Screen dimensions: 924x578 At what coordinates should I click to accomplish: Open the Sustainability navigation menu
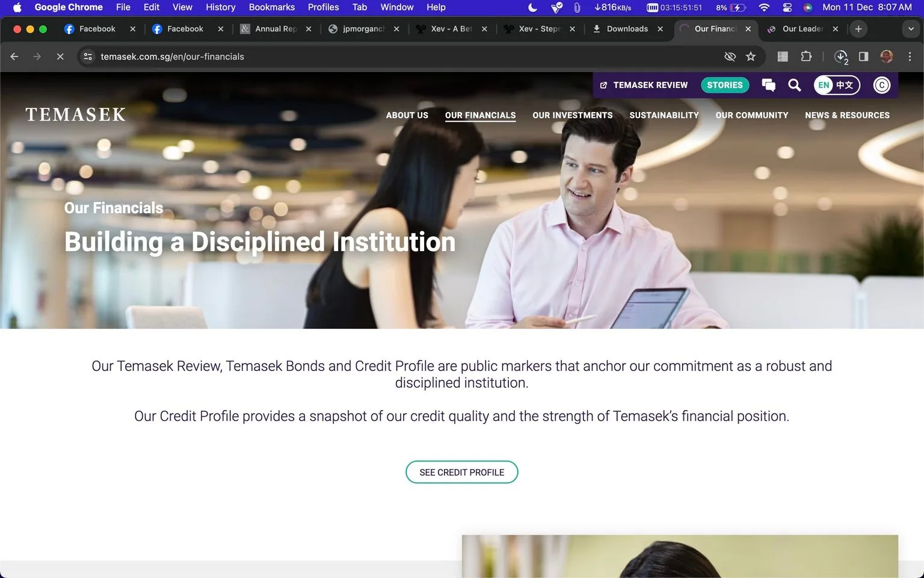pos(664,116)
